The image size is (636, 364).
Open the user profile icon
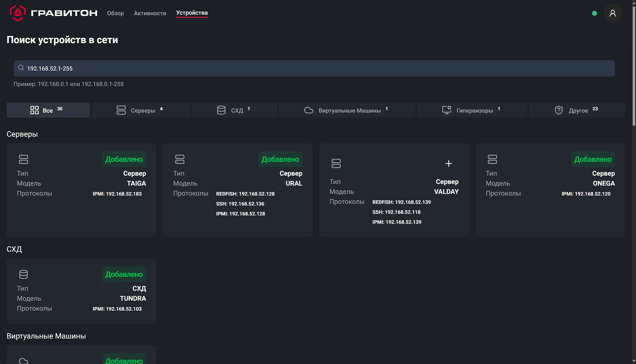pyautogui.click(x=612, y=13)
